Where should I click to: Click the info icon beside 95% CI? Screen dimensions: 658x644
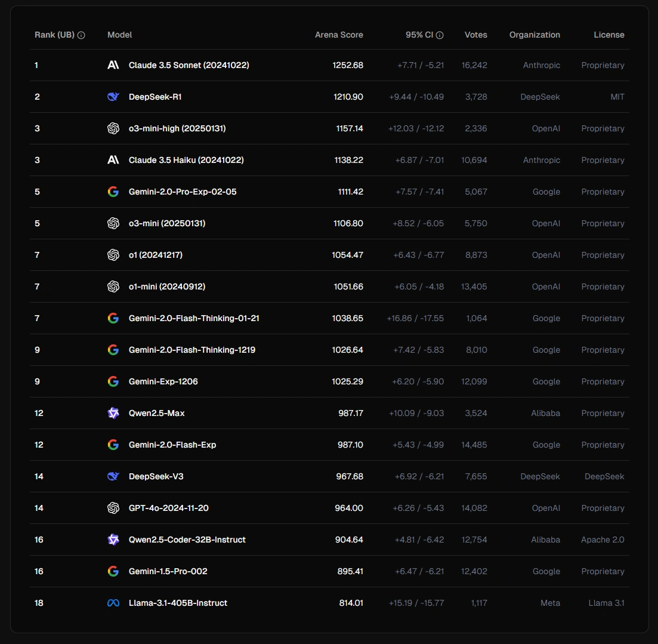(x=440, y=35)
